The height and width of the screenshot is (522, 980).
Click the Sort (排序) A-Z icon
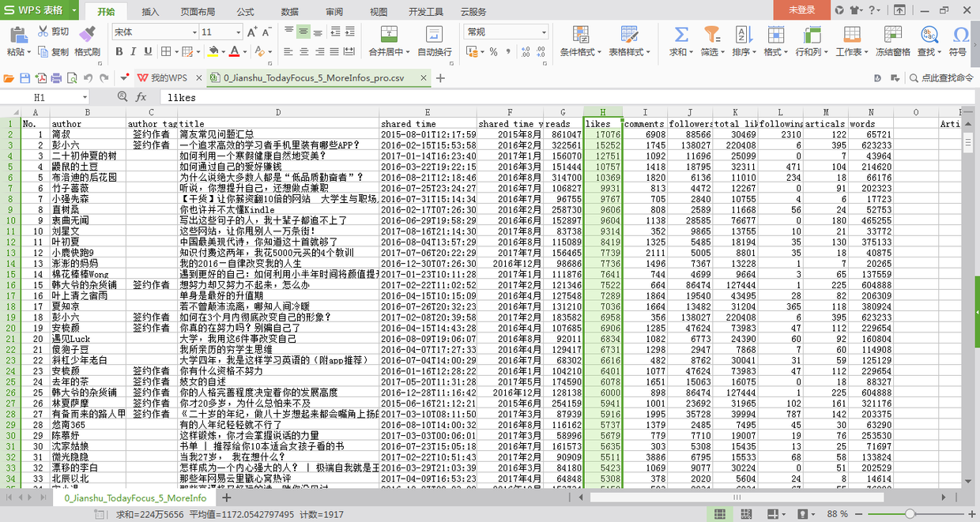coord(742,34)
